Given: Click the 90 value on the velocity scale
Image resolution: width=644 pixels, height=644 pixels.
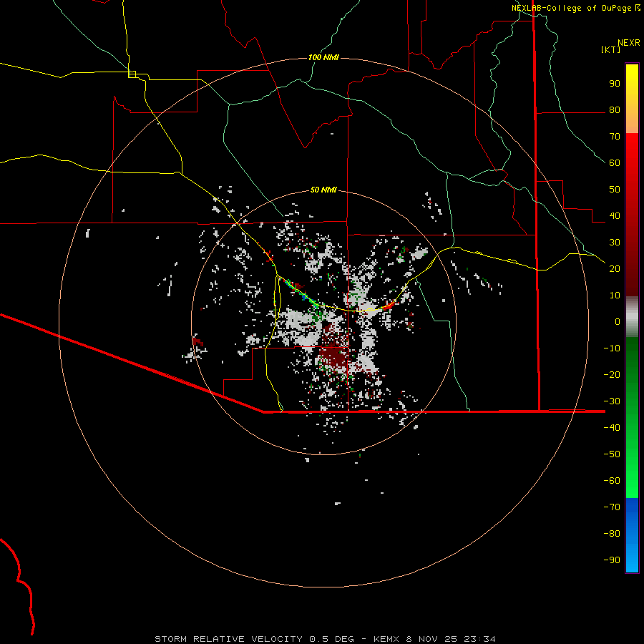Looking at the screenshot, I should [615, 84].
